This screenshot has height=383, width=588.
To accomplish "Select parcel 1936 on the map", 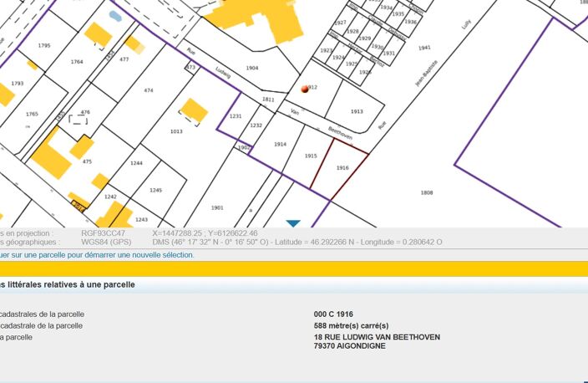I will coord(410,22).
